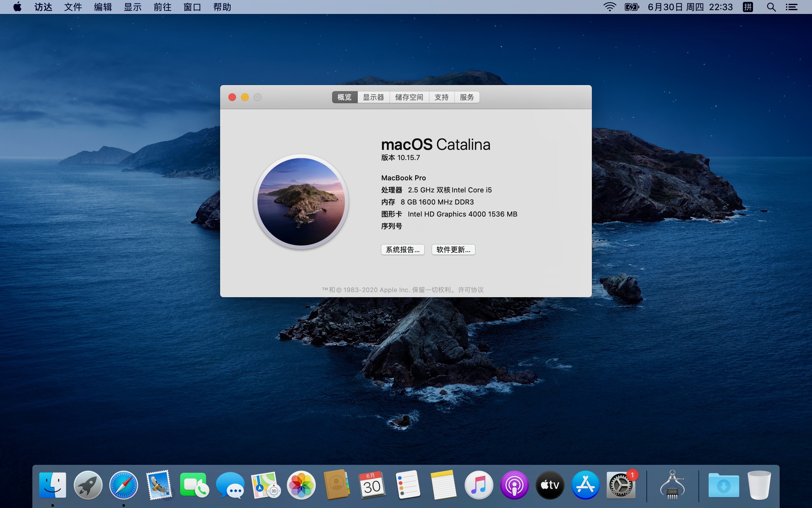812x508 pixels.
Task: Open the 显示 menu
Action: 133,7
